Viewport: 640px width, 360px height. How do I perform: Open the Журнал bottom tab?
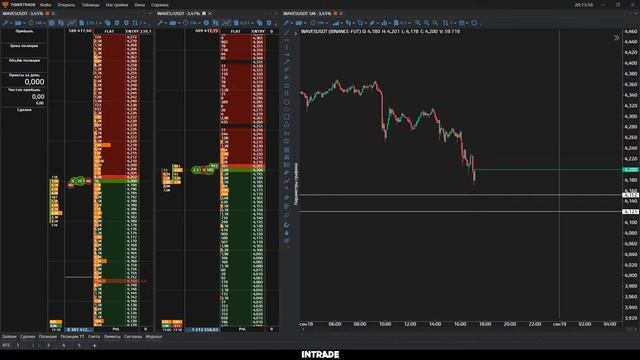click(x=154, y=337)
